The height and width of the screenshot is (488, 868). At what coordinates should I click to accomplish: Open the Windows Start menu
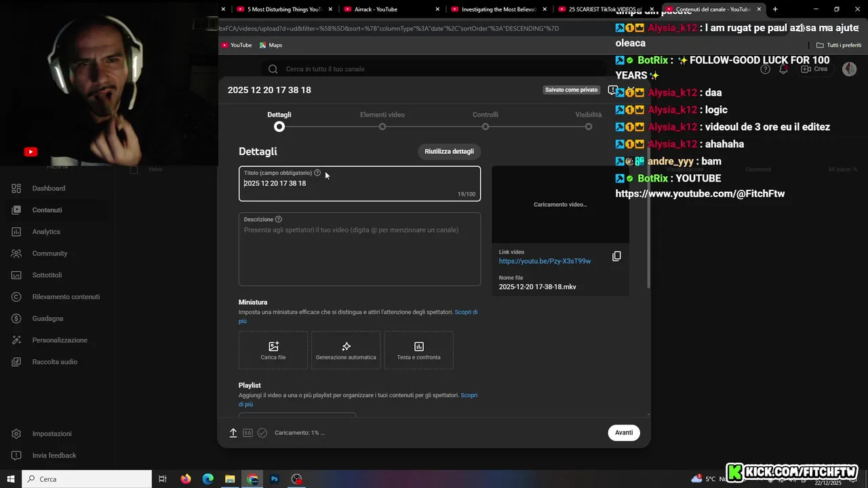click(x=11, y=479)
